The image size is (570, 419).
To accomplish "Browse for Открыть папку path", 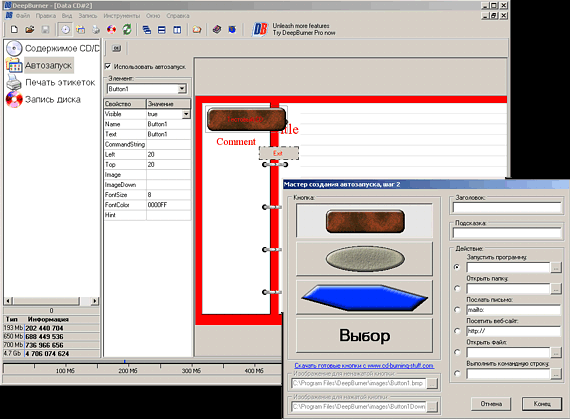I will [x=555, y=289].
